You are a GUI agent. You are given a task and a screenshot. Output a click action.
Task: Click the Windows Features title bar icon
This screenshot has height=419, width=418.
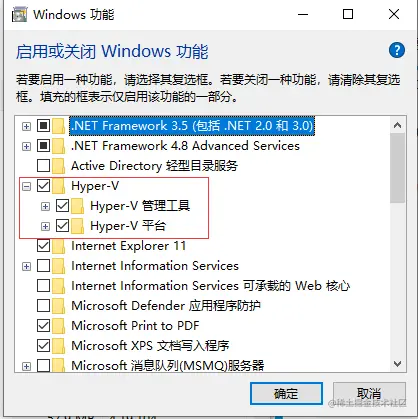[x=19, y=15]
